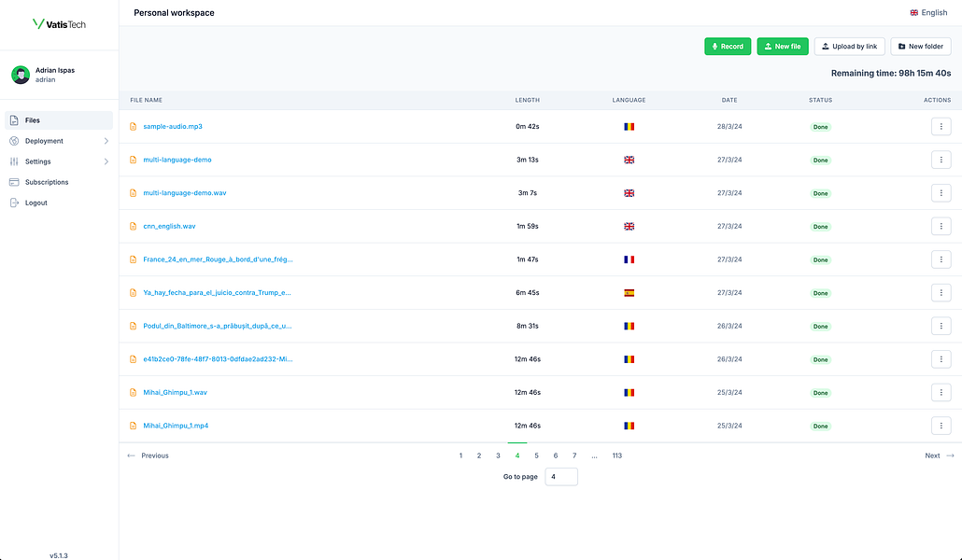
Task: Go to Subscriptions page
Action: point(59,182)
